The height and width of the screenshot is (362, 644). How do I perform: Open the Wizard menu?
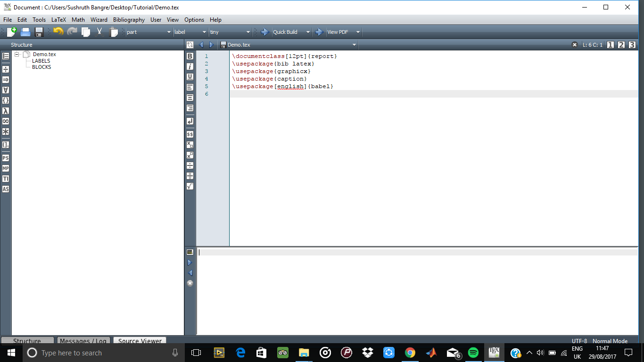99,20
